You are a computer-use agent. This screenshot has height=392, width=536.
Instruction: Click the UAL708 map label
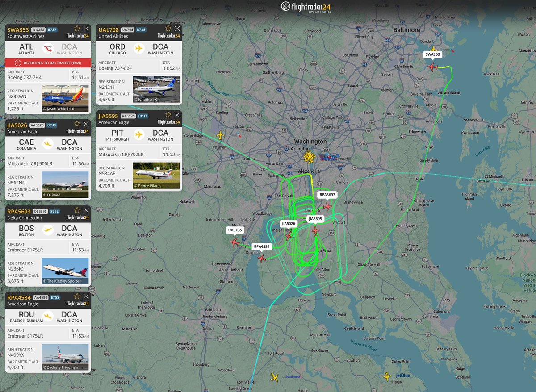(x=234, y=230)
